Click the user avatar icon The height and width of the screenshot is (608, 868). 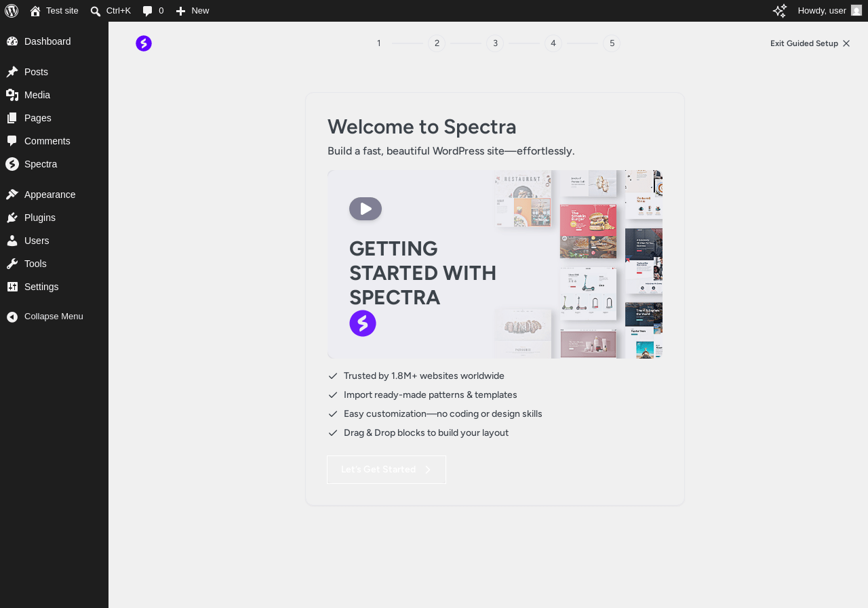click(856, 11)
